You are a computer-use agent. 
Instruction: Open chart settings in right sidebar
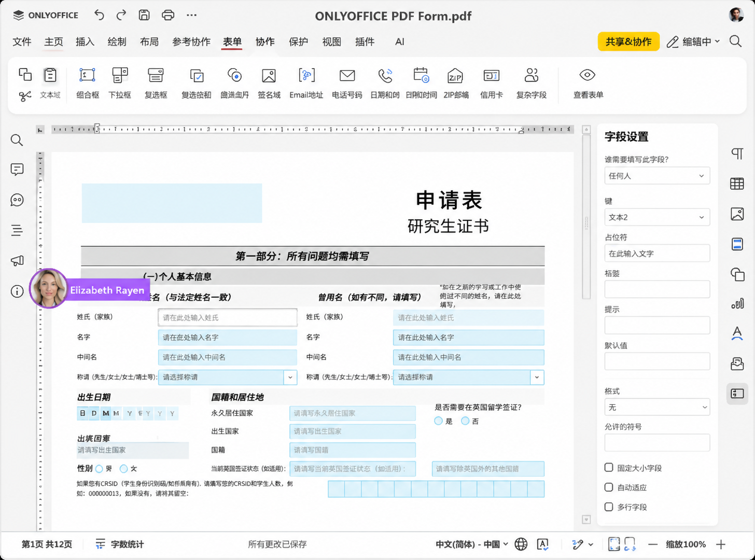click(x=737, y=304)
